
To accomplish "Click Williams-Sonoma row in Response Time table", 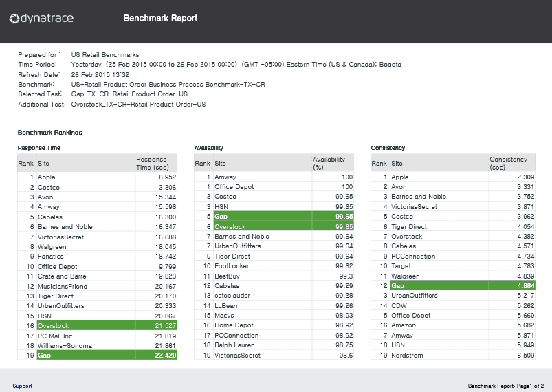I will click(x=97, y=345).
